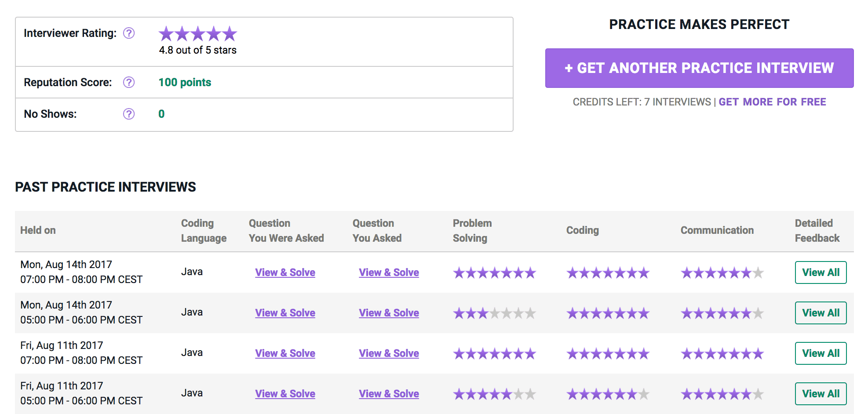Open question you were asked on Aug 14th 07:00 PM
868x414 pixels.
point(285,272)
